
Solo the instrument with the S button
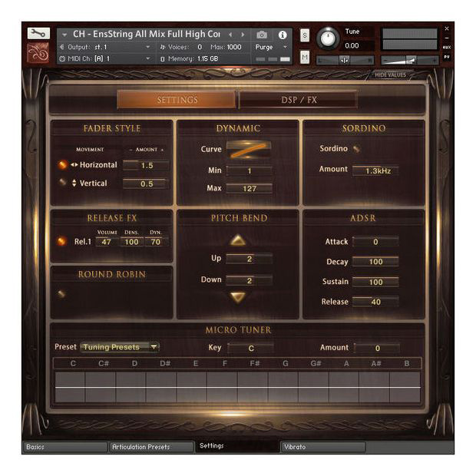click(305, 35)
